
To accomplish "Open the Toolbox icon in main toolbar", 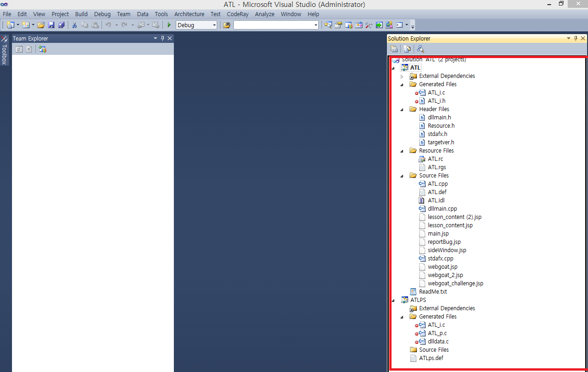I will click(368, 25).
